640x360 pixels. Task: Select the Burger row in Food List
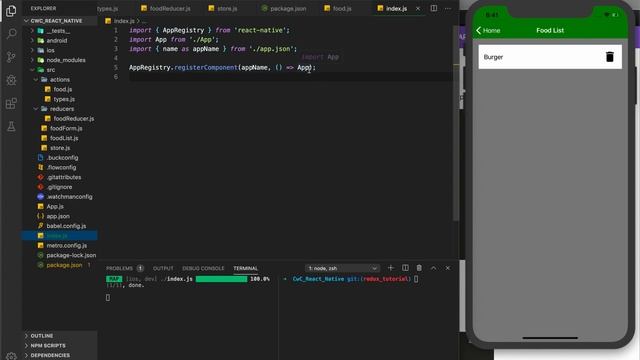click(550, 57)
